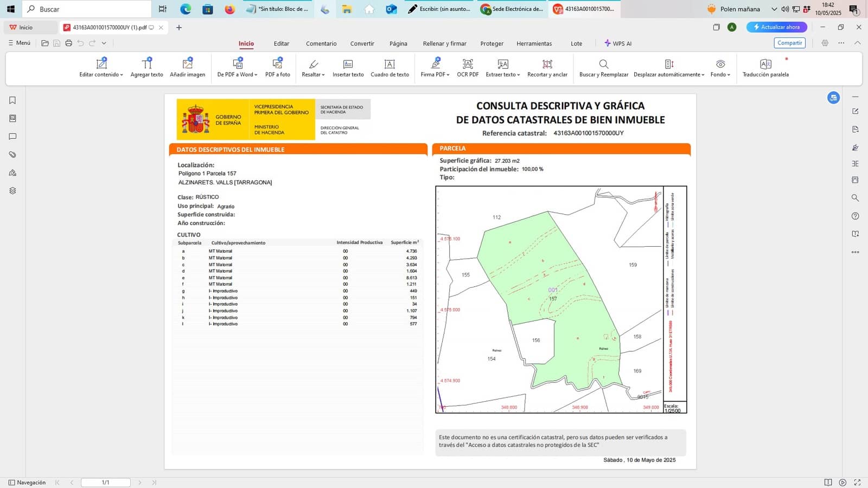Image resolution: width=868 pixels, height=488 pixels.
Task: Click the search magnifier in right sidebar
Action: click(855, 198)
